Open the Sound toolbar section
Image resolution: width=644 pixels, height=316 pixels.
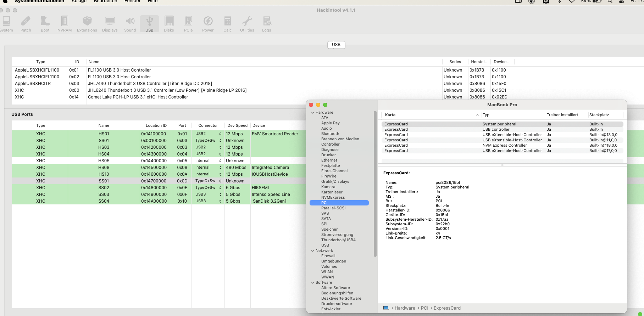(130, 24)
